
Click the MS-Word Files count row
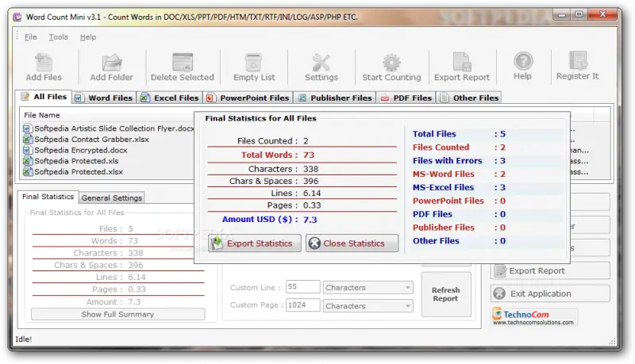pyautogui.click(x=487, y=174)
